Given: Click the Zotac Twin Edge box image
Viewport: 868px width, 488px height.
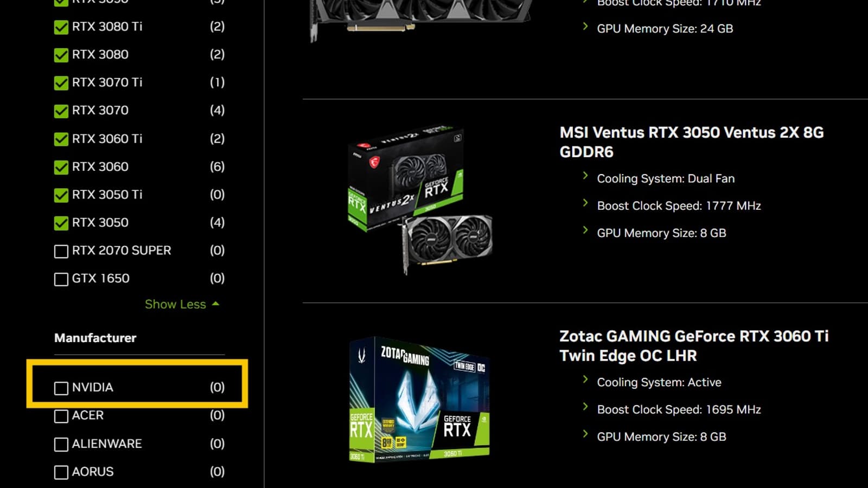Looking at the screenshot, I should 419,399.
